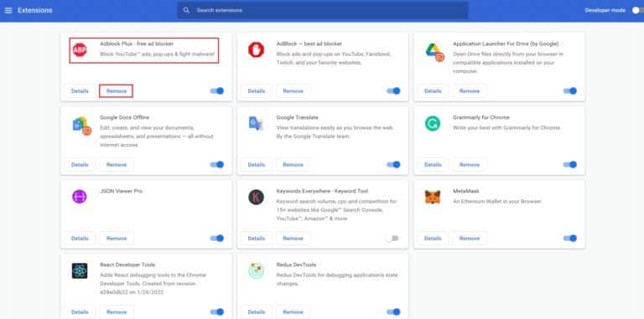Click 'React Developer Tools' name text

(127, 265)
